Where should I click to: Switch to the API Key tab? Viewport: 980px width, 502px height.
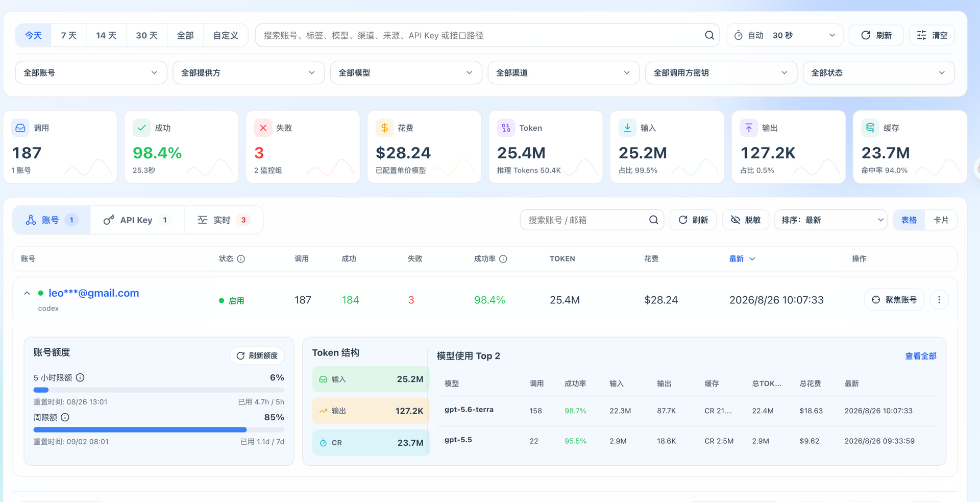137,220
